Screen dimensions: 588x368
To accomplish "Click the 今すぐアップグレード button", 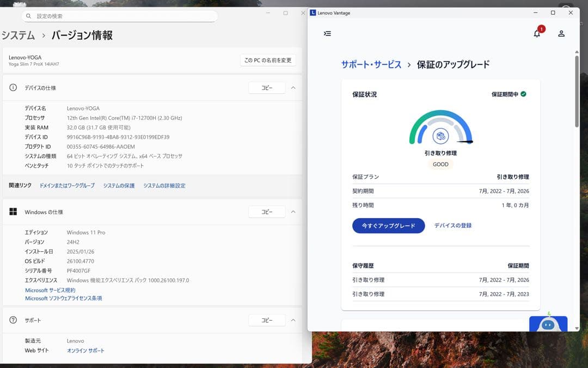I will click(x=388, y=225).
